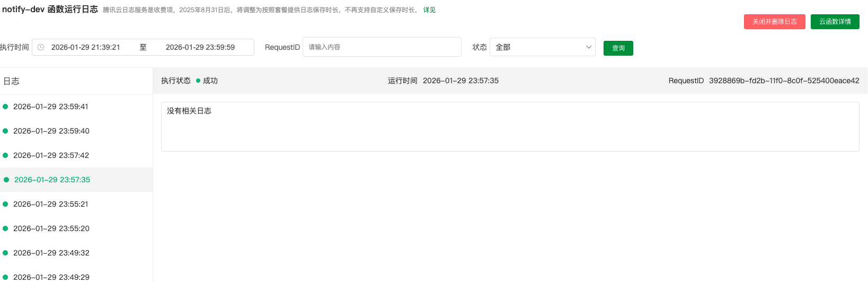Screen dimensions: 868x282
Task: Click the RequestID value 3928869b-fd2b in header
Action: coord(784,81)
